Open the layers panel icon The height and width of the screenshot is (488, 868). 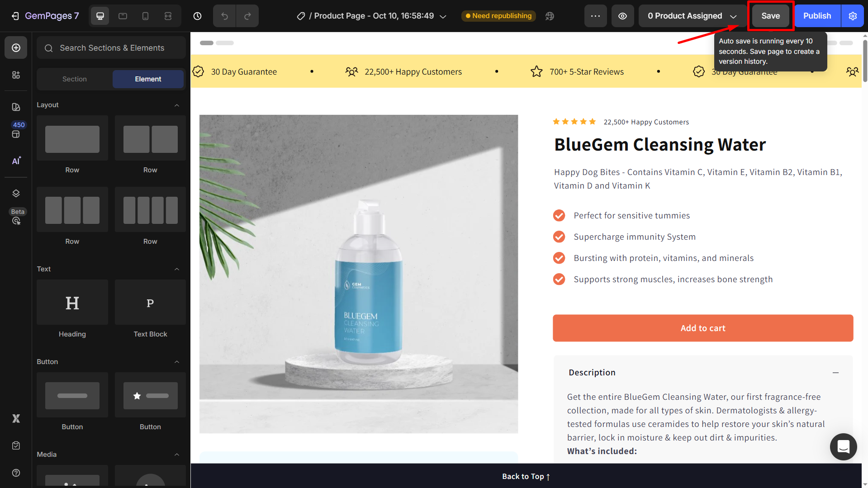(16, 193)
